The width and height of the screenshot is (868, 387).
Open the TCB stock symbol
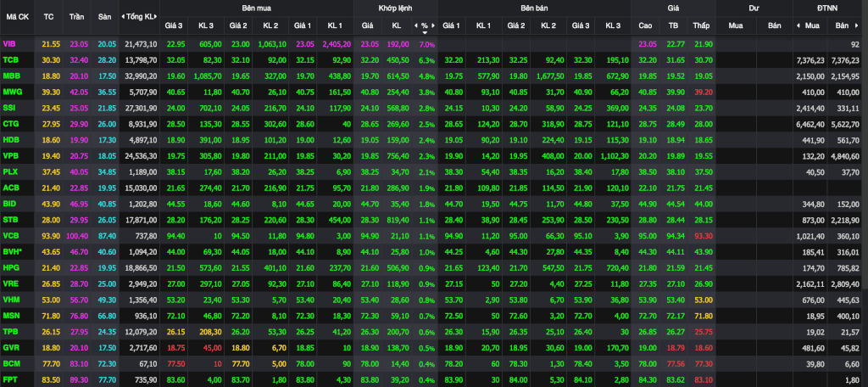[10, 60]
